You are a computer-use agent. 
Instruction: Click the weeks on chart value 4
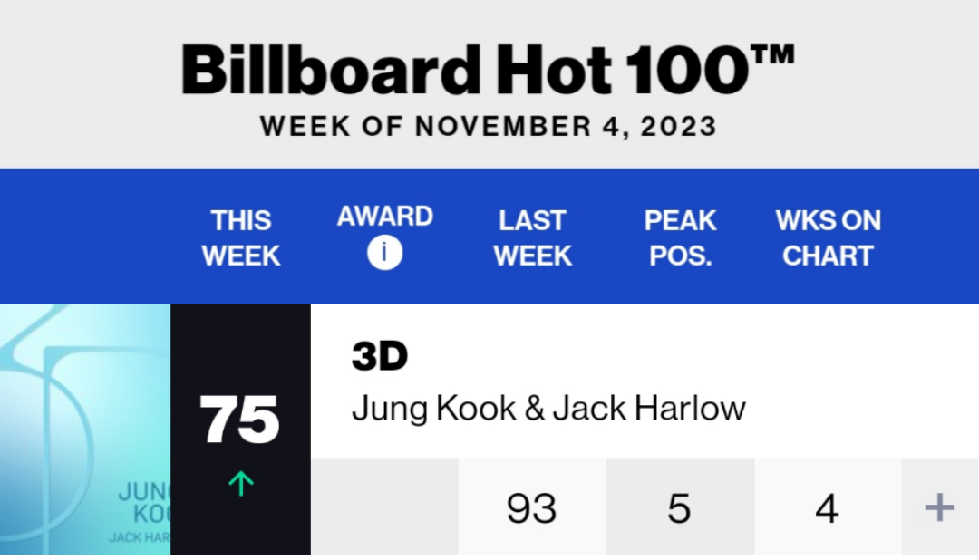(x=828, y=507)
